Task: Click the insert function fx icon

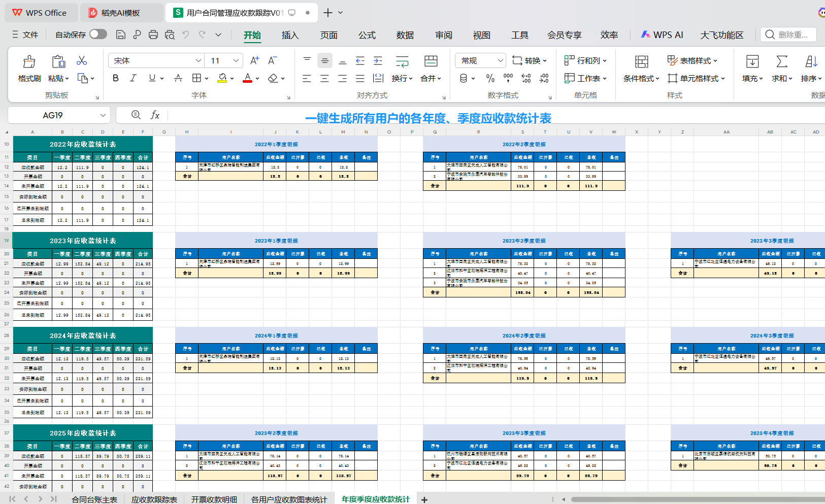Action: coord(155,115)
